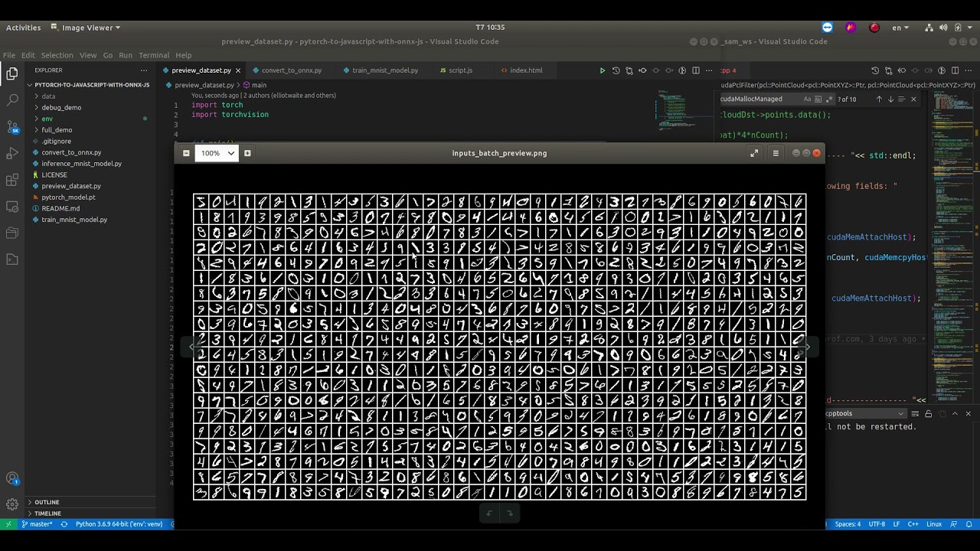Screen dimensions: 980x551
Task: Open Source Control view icon
Action: [12, 126]
